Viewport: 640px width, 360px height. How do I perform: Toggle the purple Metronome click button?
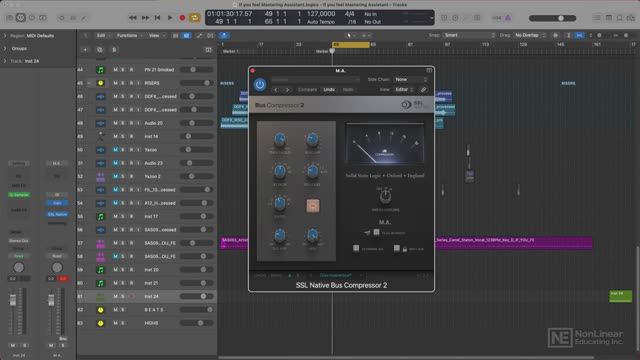pyautogui.click(x=508, y=18)
